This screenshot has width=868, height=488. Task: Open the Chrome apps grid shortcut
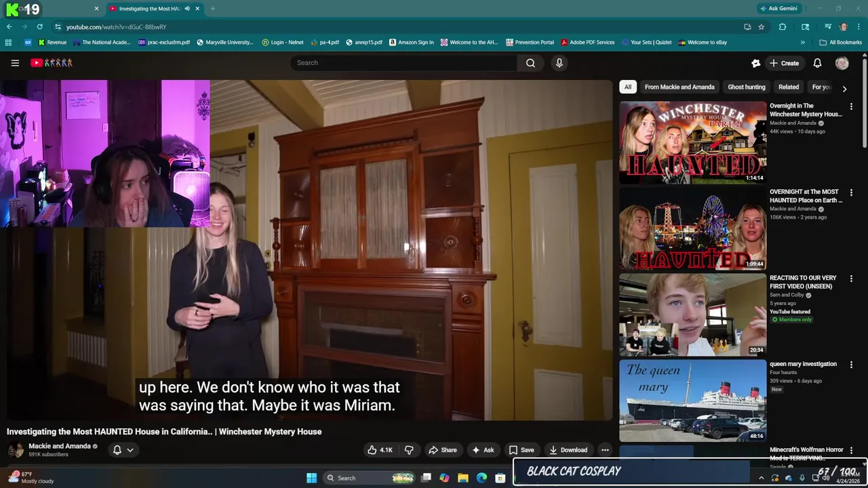[8, 42]
